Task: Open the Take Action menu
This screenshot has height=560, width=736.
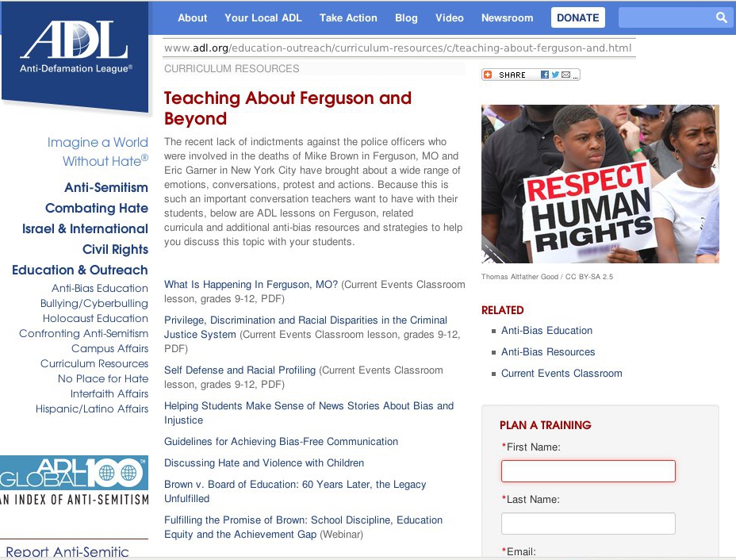Action: [x=348, y=17]
